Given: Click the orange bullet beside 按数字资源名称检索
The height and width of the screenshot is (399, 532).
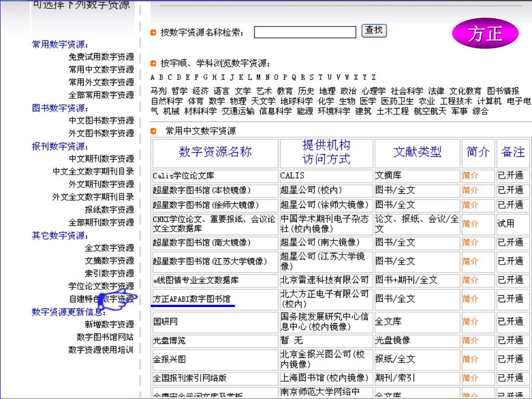Looking at the screenshot, I should click(153, 33).
